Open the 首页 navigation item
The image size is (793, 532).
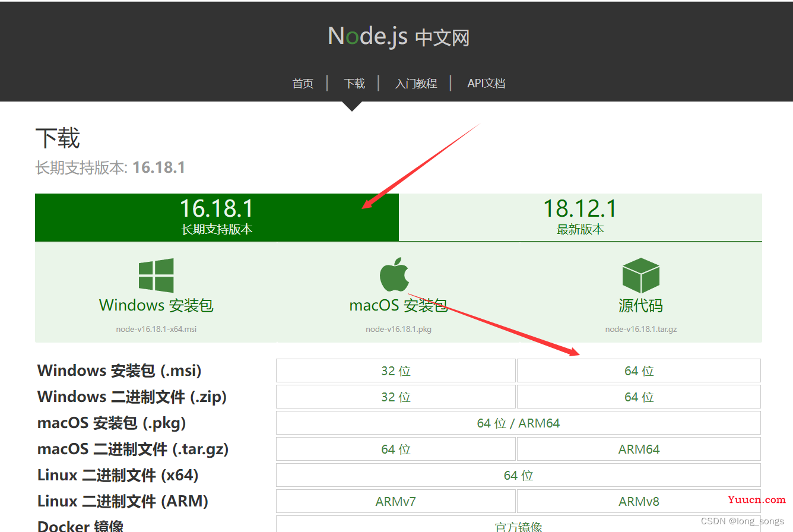[x=303, y=84]
